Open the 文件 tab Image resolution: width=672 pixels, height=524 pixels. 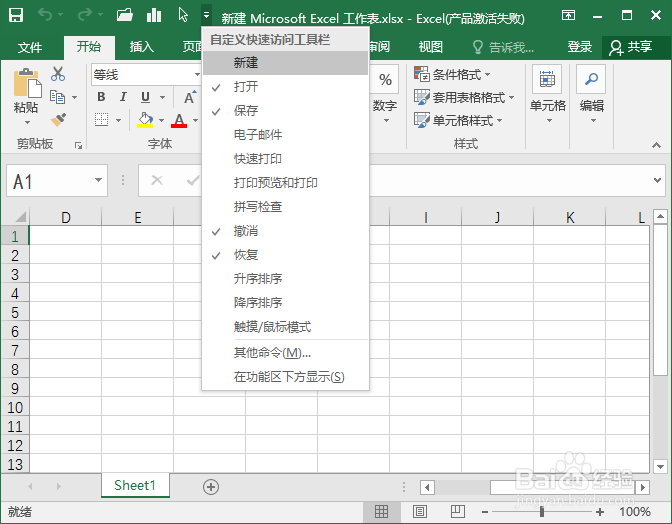pyautogui.click(x=30, y=47)
